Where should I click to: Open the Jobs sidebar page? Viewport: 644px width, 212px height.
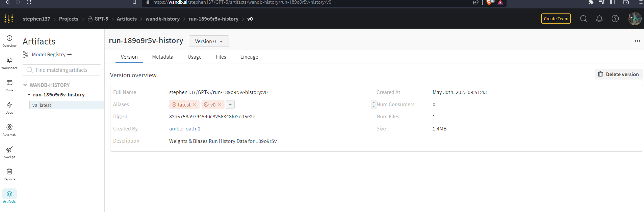(x=9, y=108)
